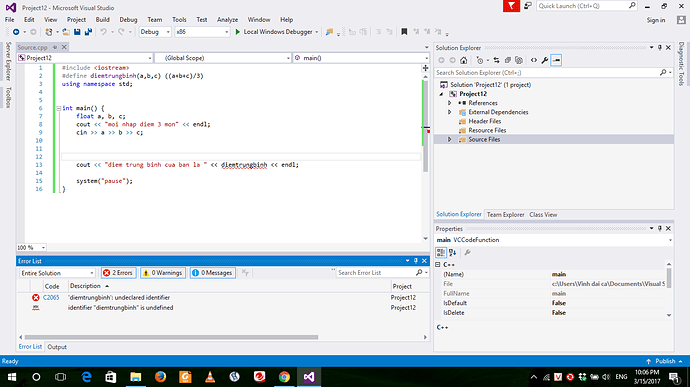Click Sync with Active Document in Solution Explorer

496,60
